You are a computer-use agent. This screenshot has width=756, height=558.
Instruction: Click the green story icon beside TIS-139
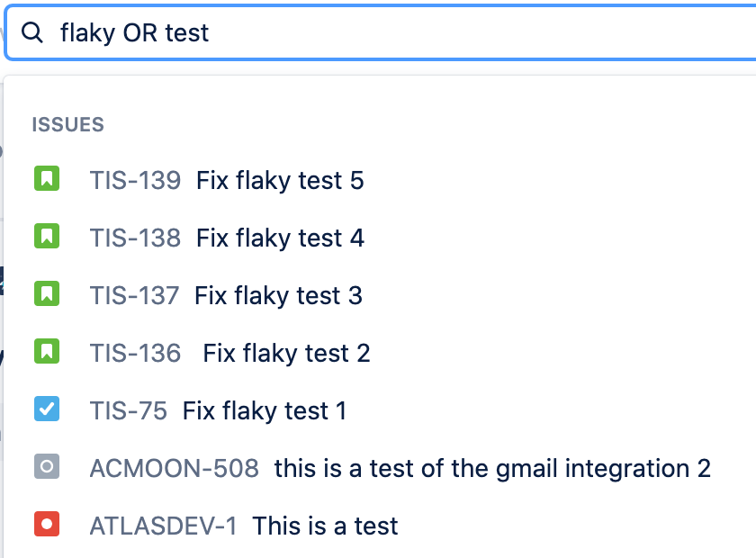[x=46, y=179]
